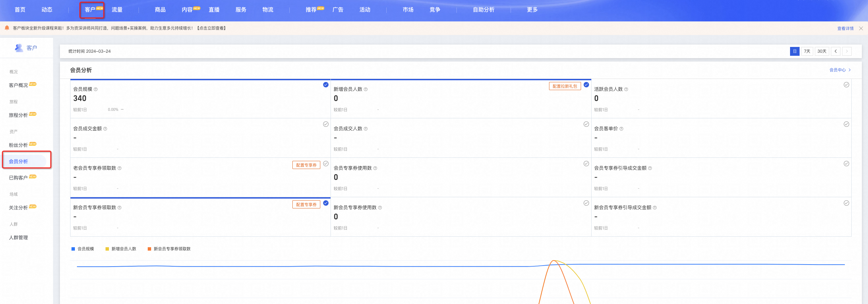Open the 推荐 top navigation tab
868x304 pixels.
[x=311, y=10]
